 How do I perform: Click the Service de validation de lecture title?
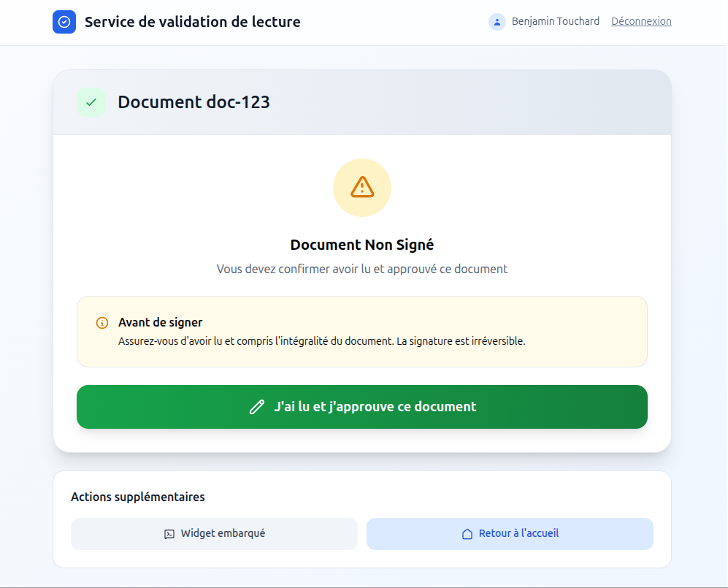coord(193,22)
